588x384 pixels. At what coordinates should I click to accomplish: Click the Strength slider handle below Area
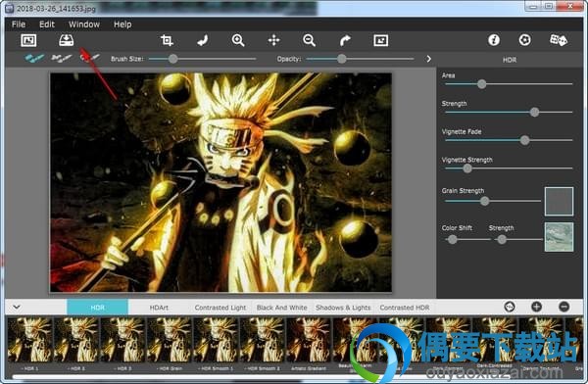[x=534, y=112]
